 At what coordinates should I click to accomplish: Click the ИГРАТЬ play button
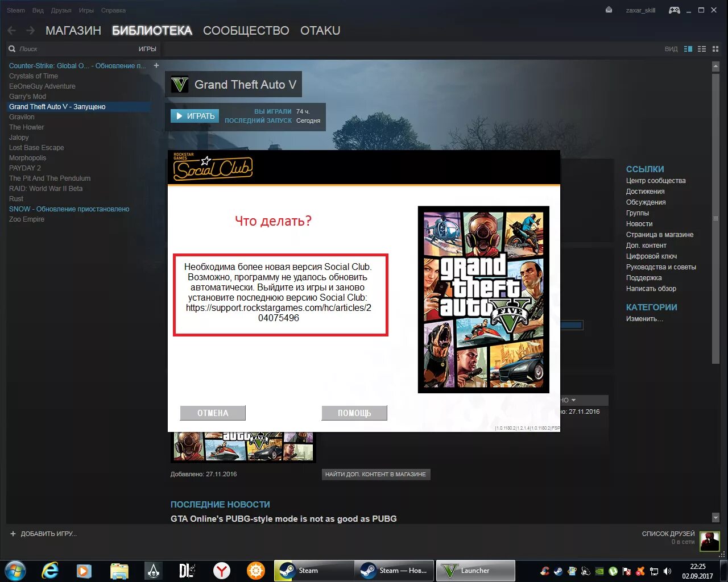(x=195, y=116)
